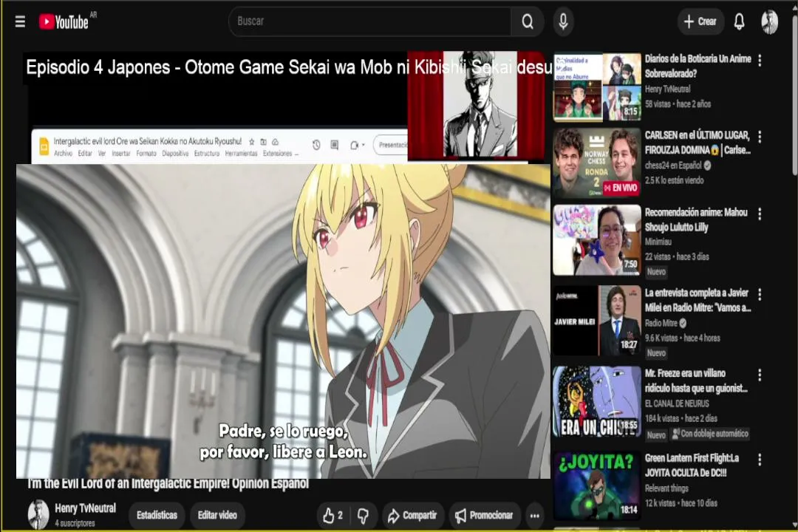Click the '4 suscriptores' text
Viewport: 798px width, 532px height.
click(75, 523)
